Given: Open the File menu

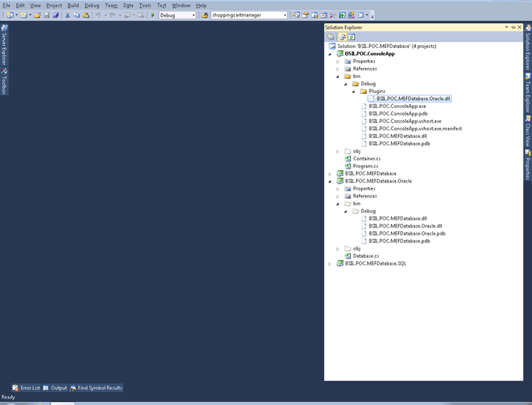Looking at the screenshot, I should pyautogui.click(x=6, y=6).
